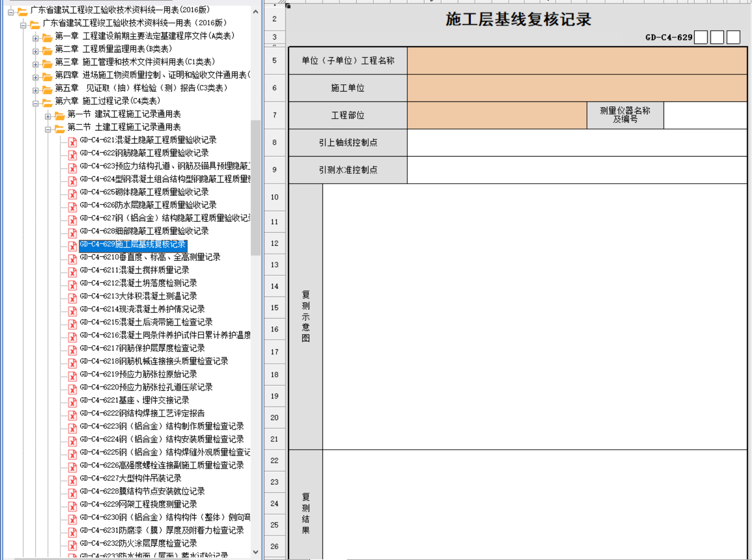This screenshot has width=752, height=560.
Task: Open GD-C4-6224 结构安装质量检查记录
Action: tap(162, 439)
